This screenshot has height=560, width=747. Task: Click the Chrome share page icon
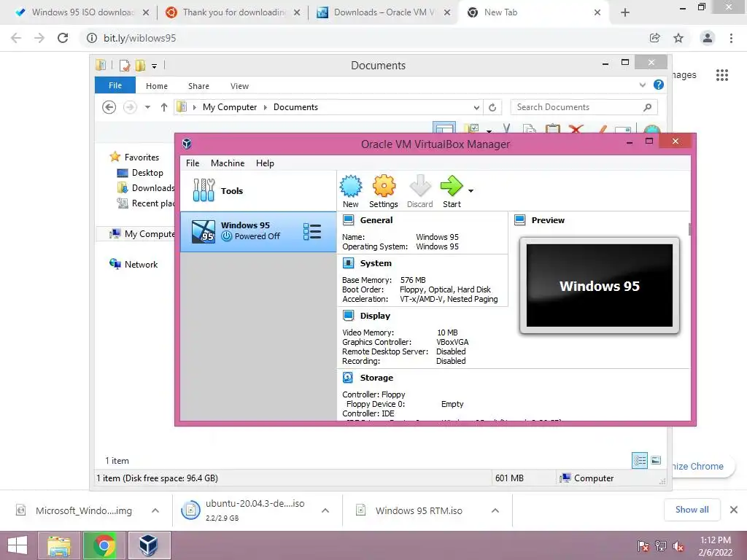click(x=655, y=38)
